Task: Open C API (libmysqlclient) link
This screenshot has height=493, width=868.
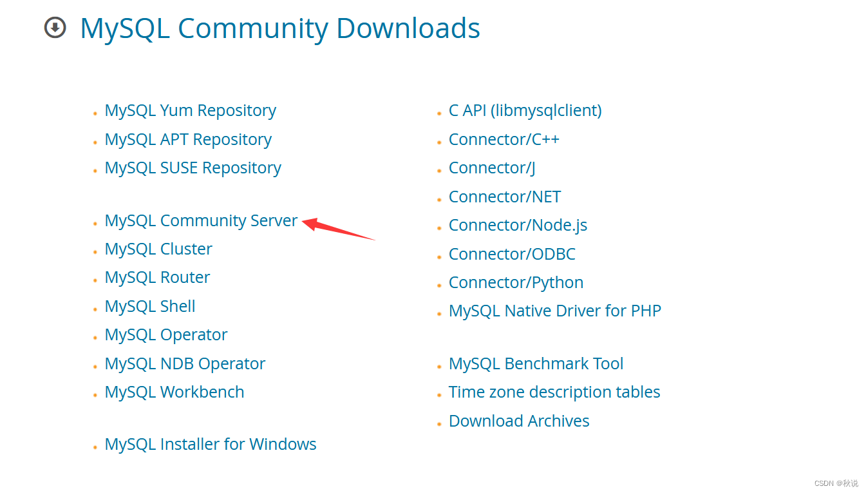Action: [x=525, y=111]
